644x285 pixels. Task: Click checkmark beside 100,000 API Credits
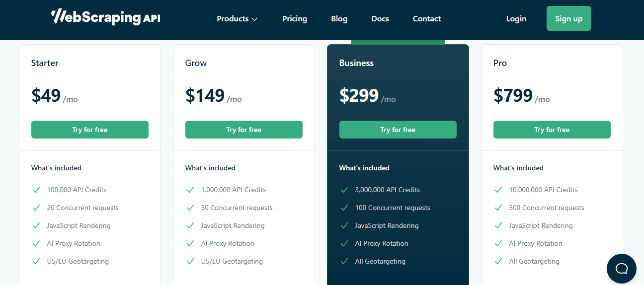[36, 190]
